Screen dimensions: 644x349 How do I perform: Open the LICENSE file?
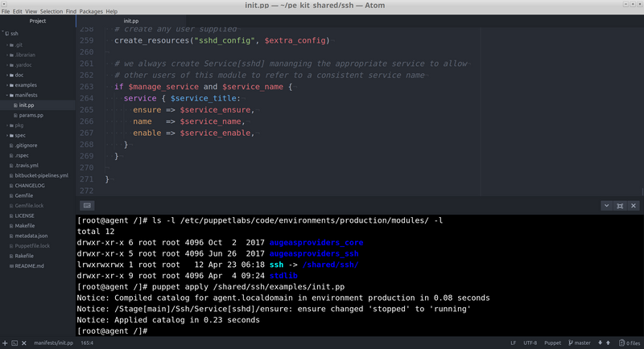(x=25, y=216)
